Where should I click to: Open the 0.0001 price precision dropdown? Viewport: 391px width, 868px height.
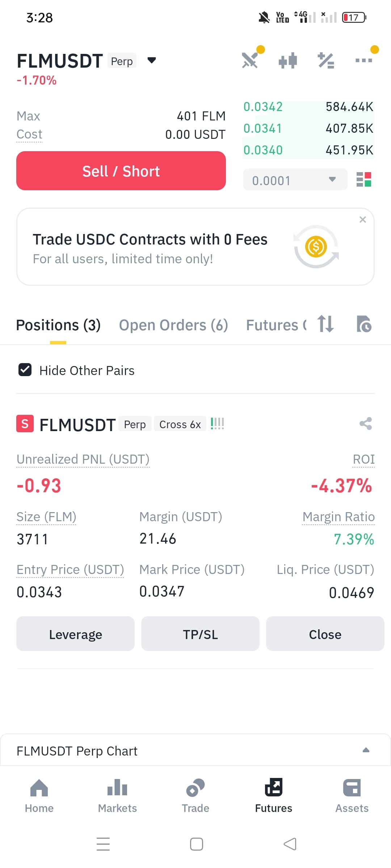pyautogui.click(x=295, y=180)
